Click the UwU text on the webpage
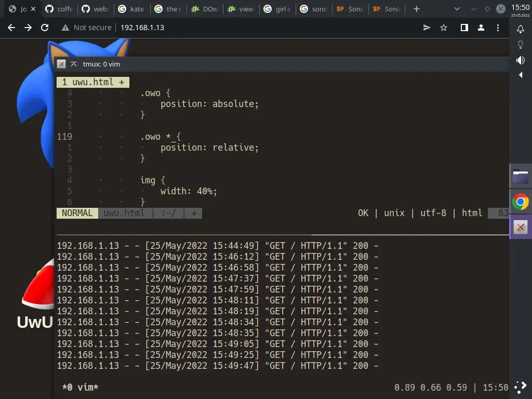 35,322
